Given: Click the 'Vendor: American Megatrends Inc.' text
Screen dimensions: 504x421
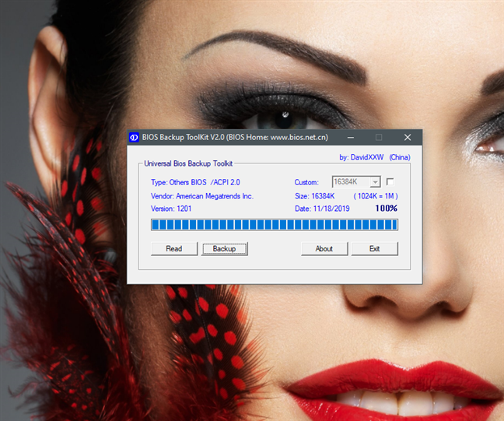Looking at the screenshot, I should pyautogui.click(x=202, y=196).
